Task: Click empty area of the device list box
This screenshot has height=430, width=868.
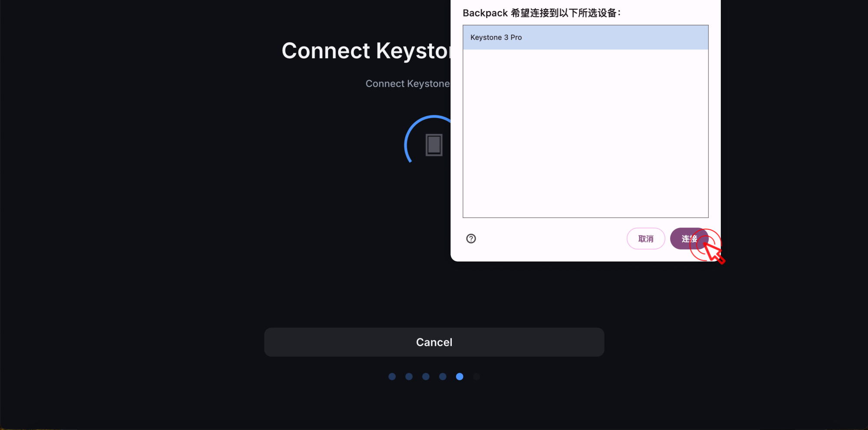Action: [x=585, y=133]
